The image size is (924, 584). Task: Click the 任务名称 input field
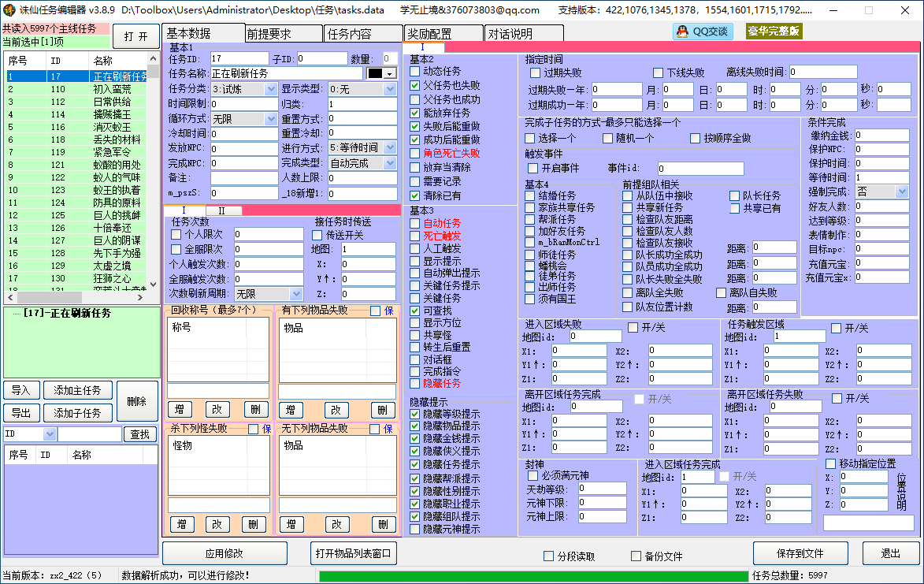tap(287, 73)
